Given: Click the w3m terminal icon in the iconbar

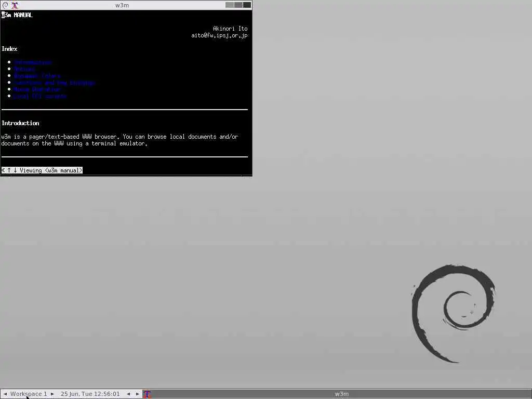Looking at the screenshot, I should (147, 394).
